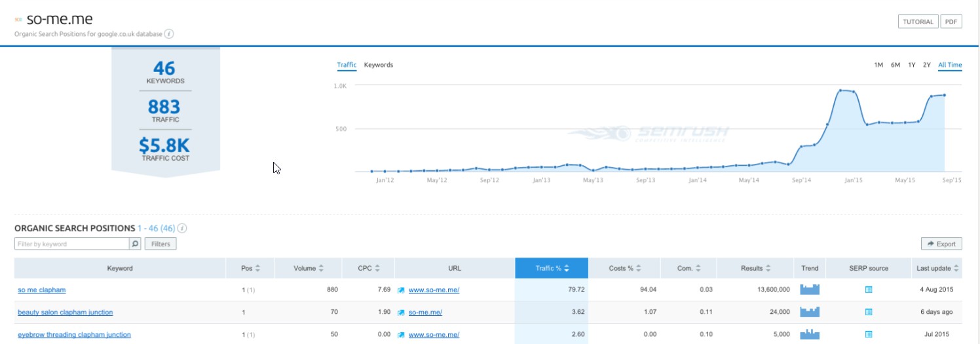This screenshot has width=980, height=344.
Task: Click the $5.8K Traffic Cost figure
Action: click(164, 145)
